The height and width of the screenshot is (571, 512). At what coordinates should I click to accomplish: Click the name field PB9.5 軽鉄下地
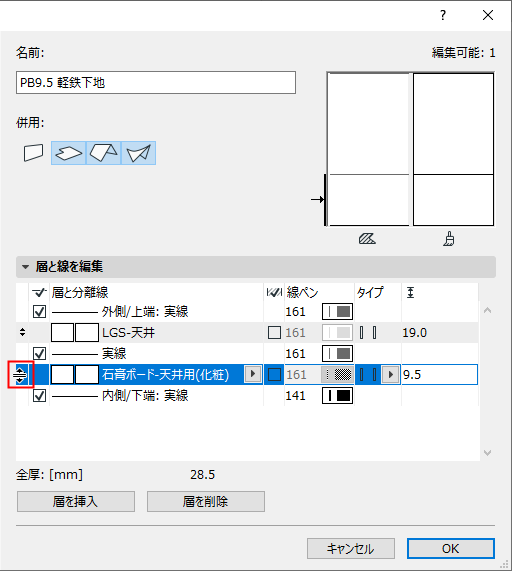(x=156, y=83)
